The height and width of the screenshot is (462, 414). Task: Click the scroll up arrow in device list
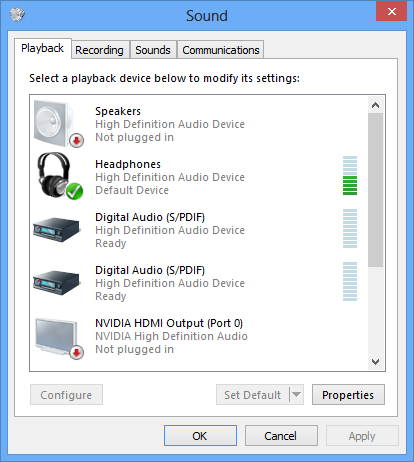tap(375, 105)
